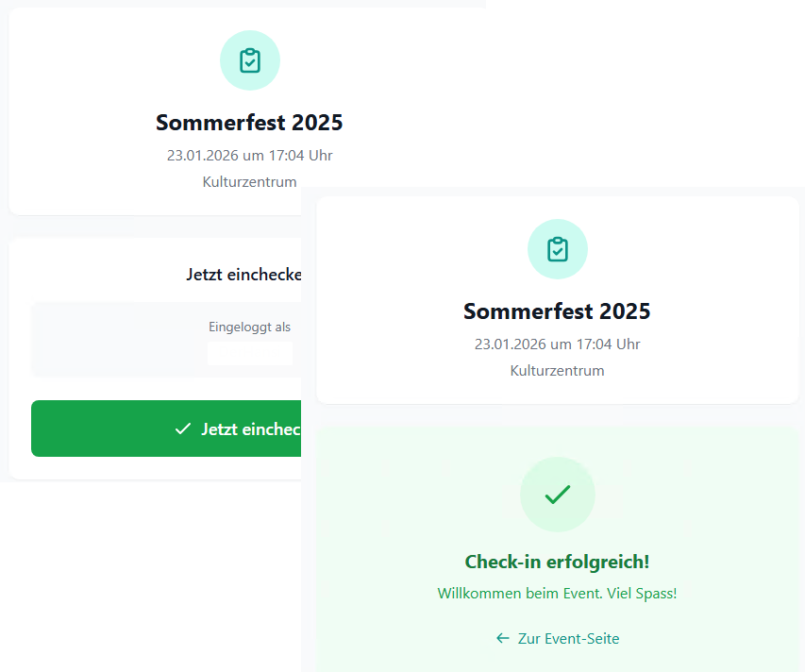The width and height of the screenshot is (805, 672).
Task: Click Kulturzentrum location in the check-in form card
Action: tap(249, 182)
